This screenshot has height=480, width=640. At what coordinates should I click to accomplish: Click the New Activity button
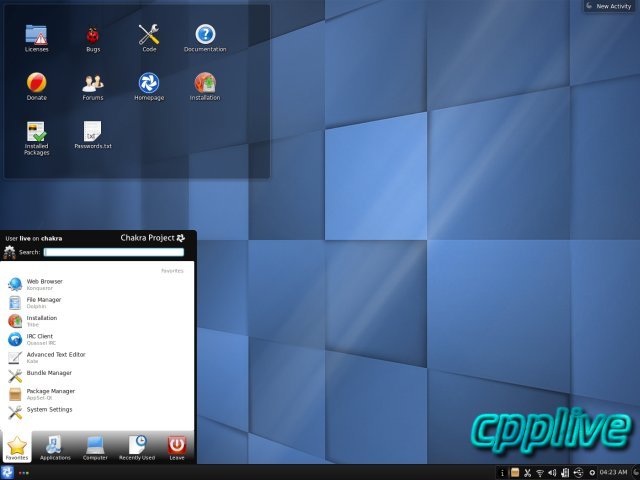609,6
